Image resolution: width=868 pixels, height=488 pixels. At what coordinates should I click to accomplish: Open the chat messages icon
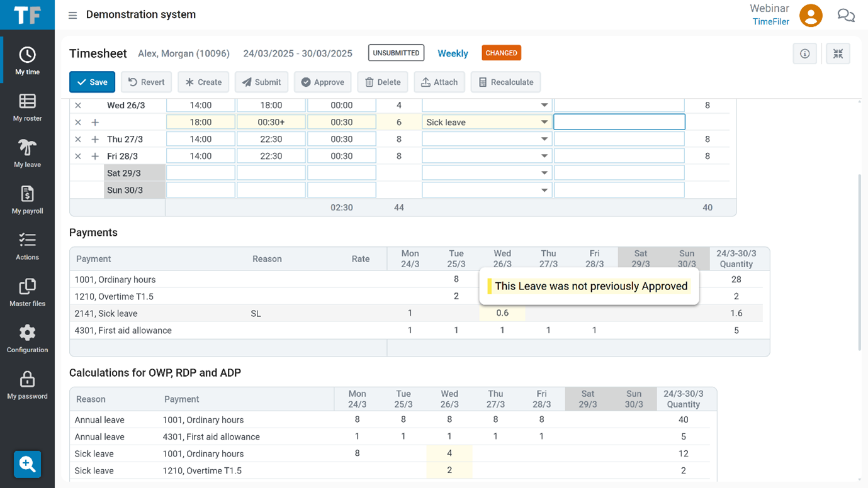click(x=845, y=15)
